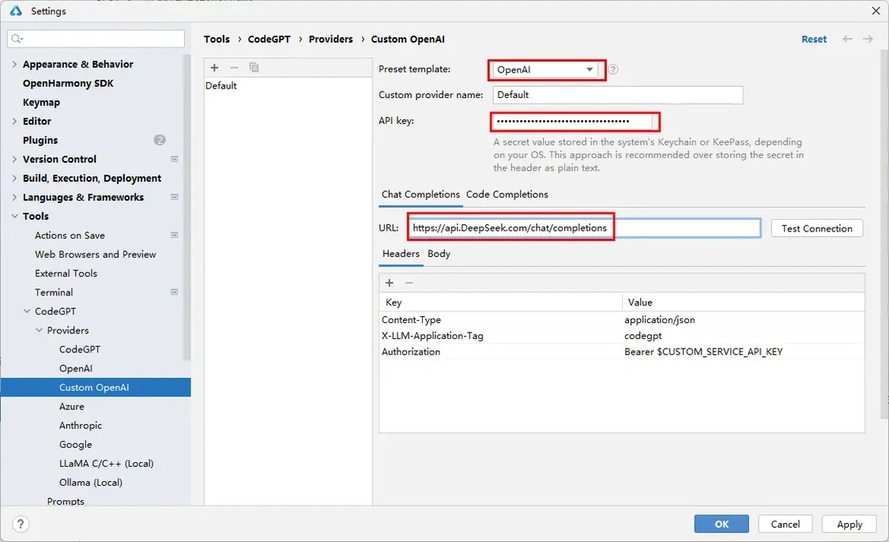Click the Apply button
Screen dimensions: 889x542
click(849, 524)
